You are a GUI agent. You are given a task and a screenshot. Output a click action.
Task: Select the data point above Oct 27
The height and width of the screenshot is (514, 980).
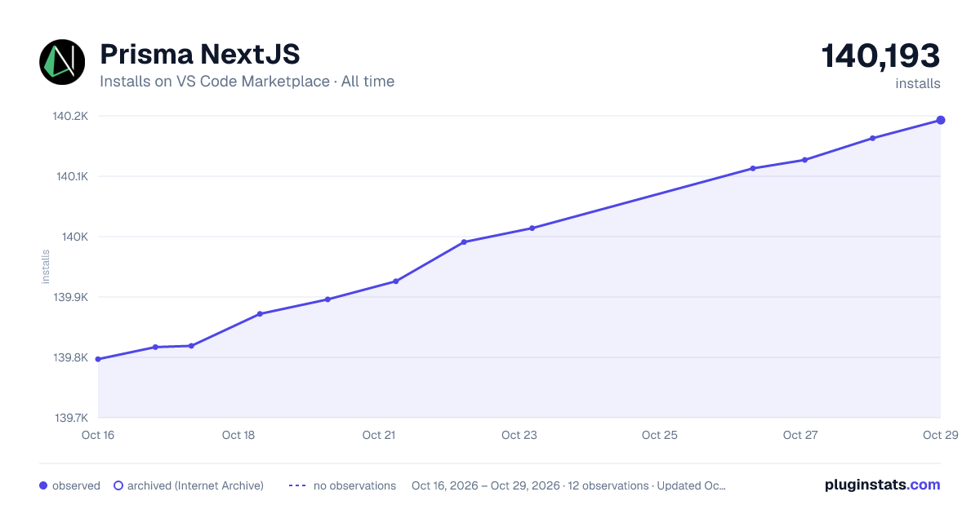pos(804,160)
